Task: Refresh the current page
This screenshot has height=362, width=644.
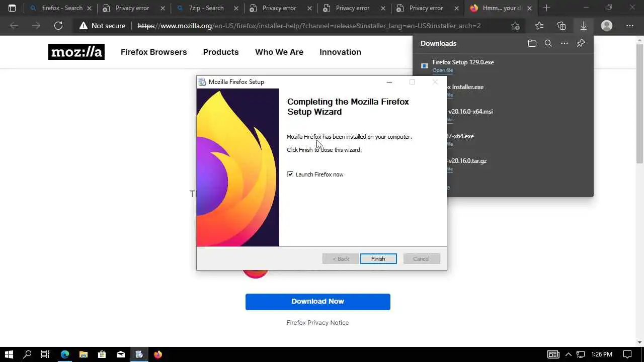Action: (58, 26)
